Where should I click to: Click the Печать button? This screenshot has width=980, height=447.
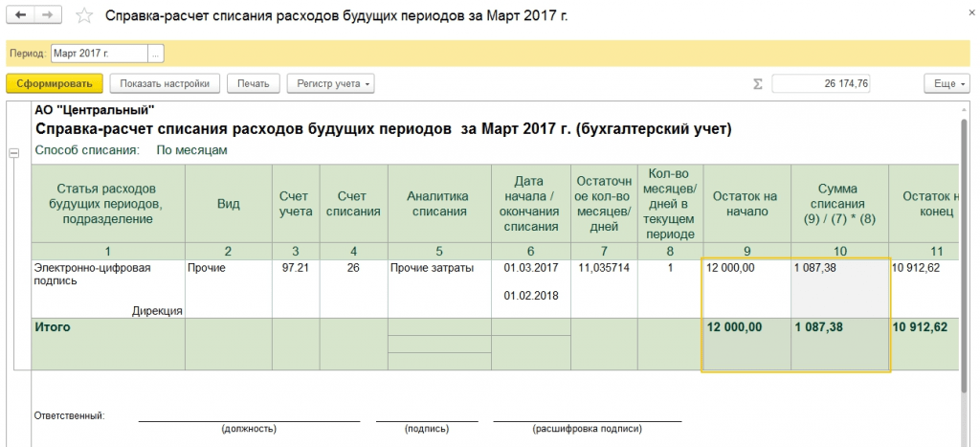pyautogui.click(x=254, y=83)
